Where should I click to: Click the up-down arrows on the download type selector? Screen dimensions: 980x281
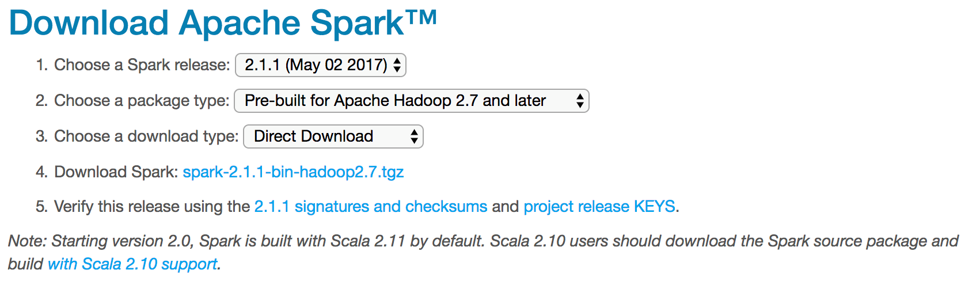pyautogui.click(x=414, y=136)
